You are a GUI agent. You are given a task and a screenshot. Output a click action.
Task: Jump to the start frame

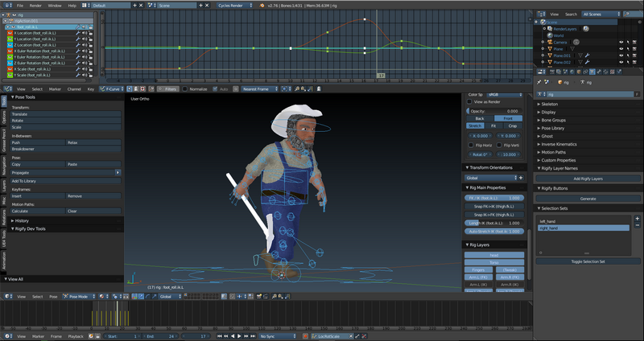coord(219,336)
